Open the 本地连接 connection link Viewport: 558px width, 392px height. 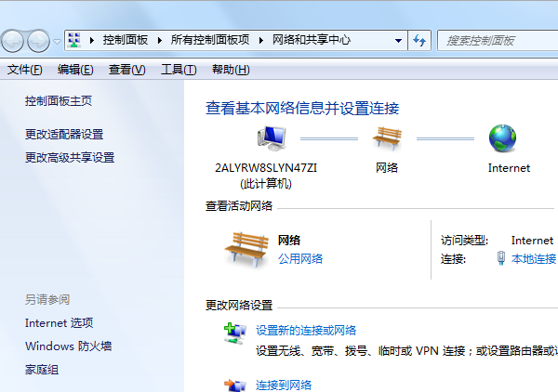pyautogui.click(x=534, y=259)
